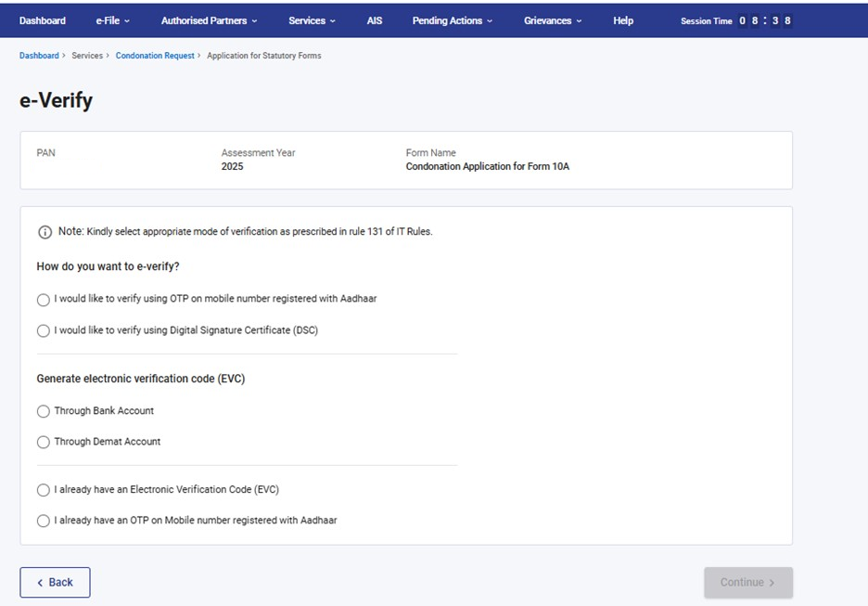
Task: Click the Back button
Action: (x=55, y=582)
